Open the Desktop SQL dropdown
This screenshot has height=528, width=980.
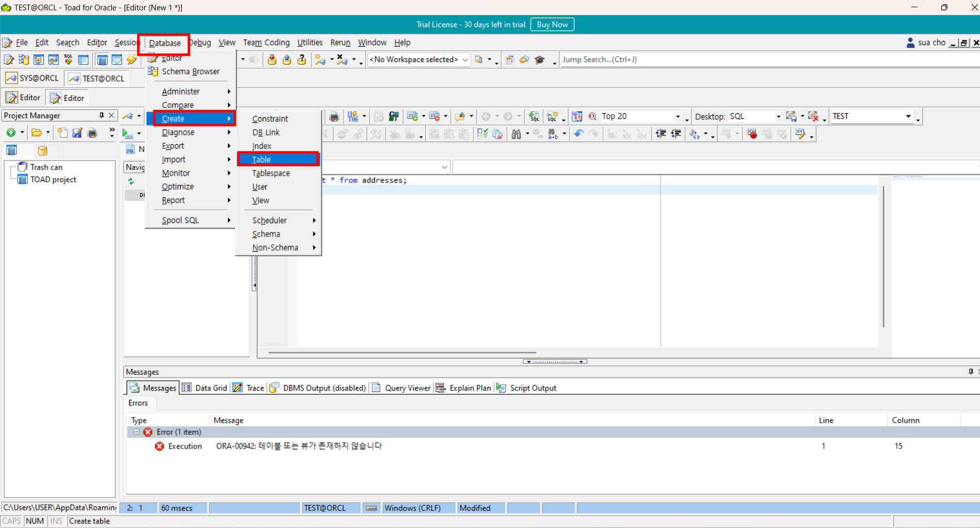(778, 117)
